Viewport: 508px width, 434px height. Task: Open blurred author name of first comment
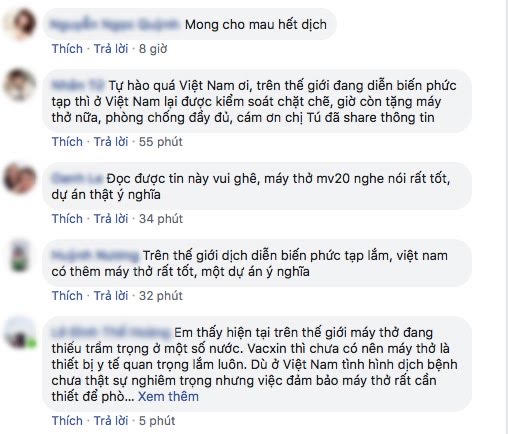[x=114, y=25]
